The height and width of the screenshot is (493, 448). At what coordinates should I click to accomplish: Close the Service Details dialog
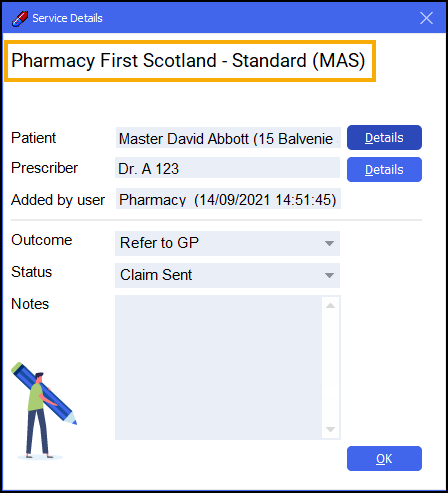pos(426,18)
